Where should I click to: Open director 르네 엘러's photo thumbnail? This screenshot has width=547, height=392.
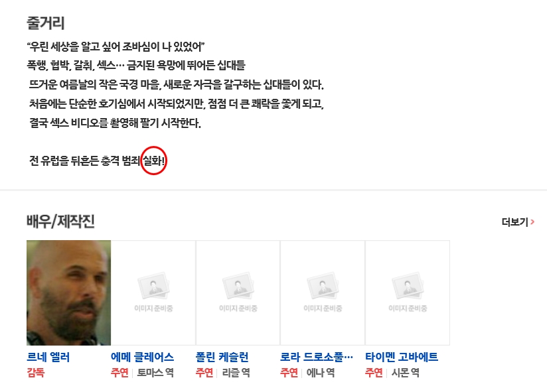69,293
